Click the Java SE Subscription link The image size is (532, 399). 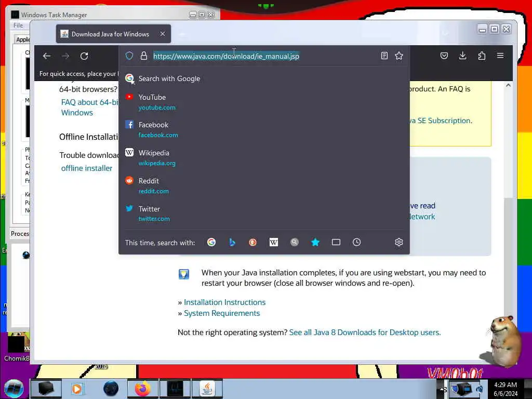(x=441, y=121)
